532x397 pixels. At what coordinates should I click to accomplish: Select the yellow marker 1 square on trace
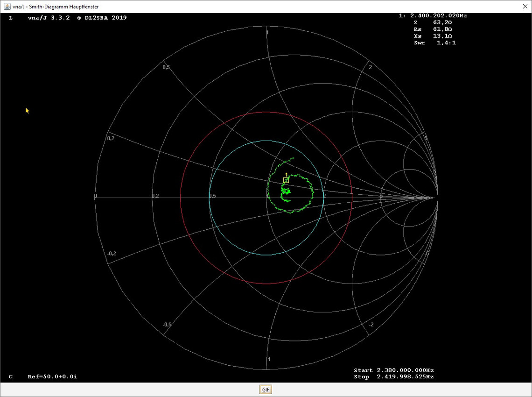point(286,180)
